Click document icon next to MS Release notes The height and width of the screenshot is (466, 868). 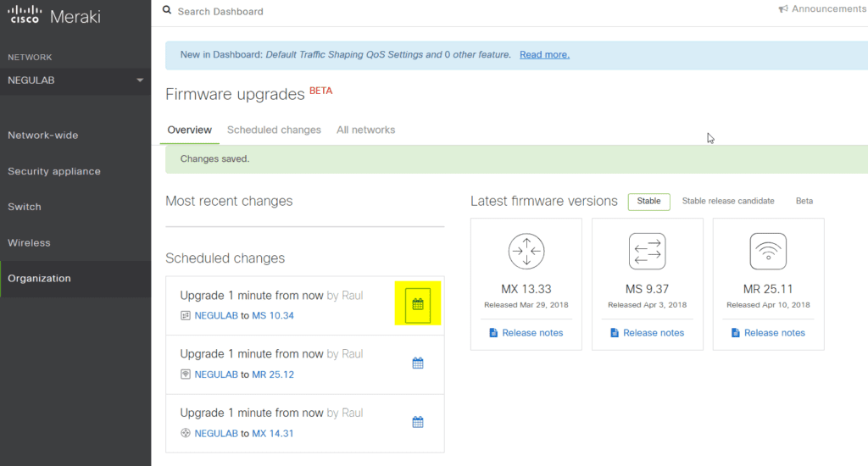[614, 333]
